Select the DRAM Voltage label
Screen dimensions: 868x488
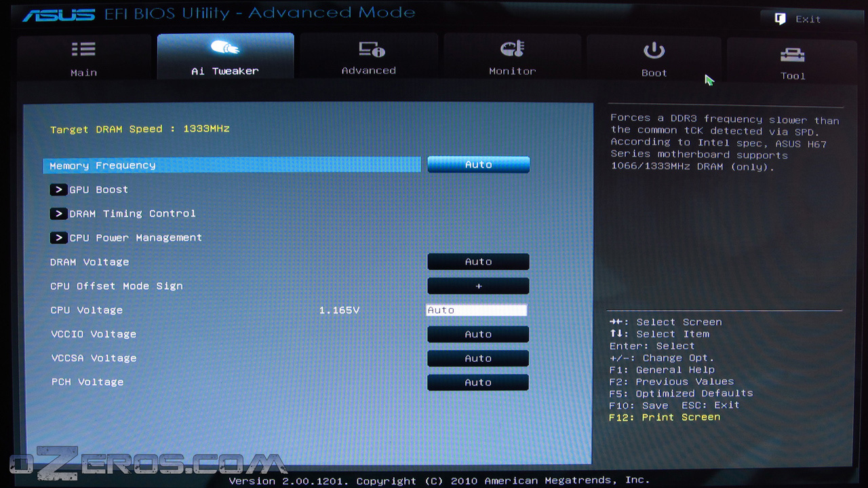pos(90,262)
